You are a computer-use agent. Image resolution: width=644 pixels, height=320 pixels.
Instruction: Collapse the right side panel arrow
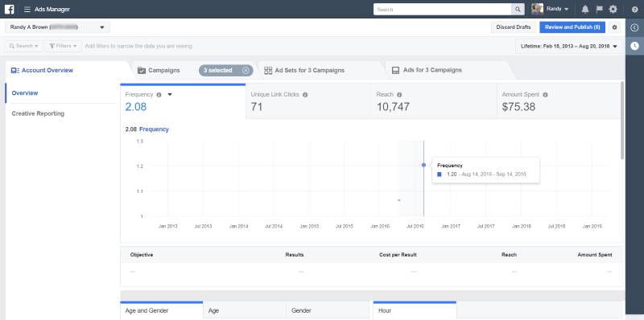pos(634,27)
